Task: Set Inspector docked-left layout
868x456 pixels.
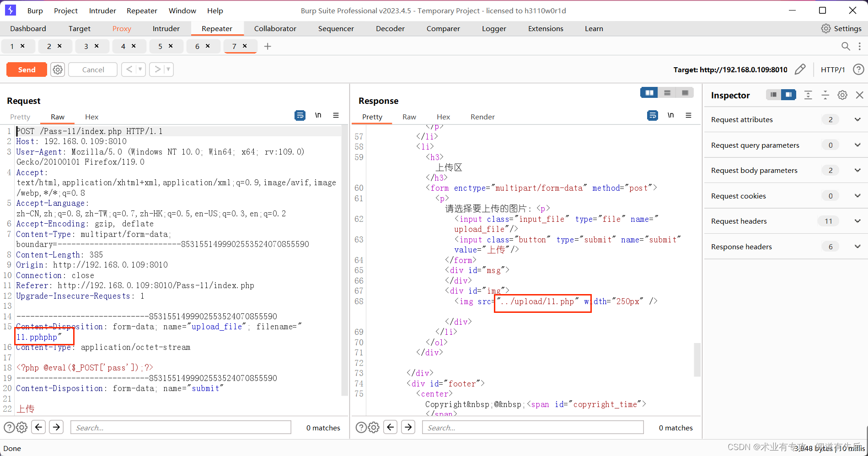Action: 773,95
